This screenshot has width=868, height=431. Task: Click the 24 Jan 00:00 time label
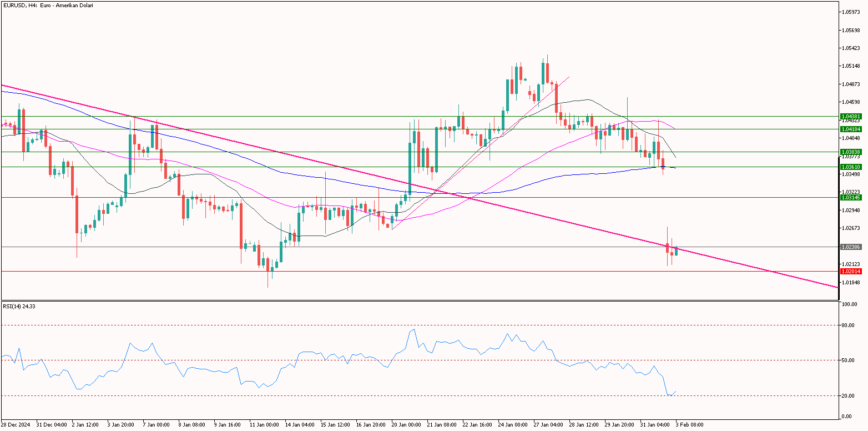pyautogui.click(x=513, y=425)
